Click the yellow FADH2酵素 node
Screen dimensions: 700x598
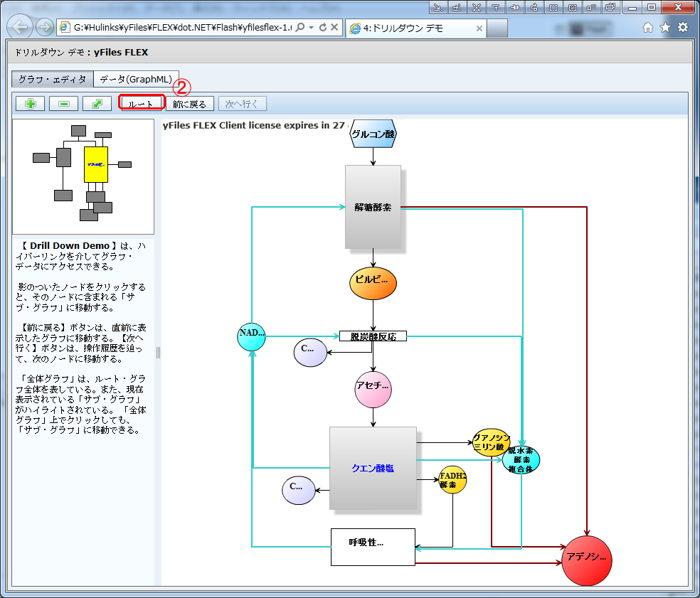(452, 480)
